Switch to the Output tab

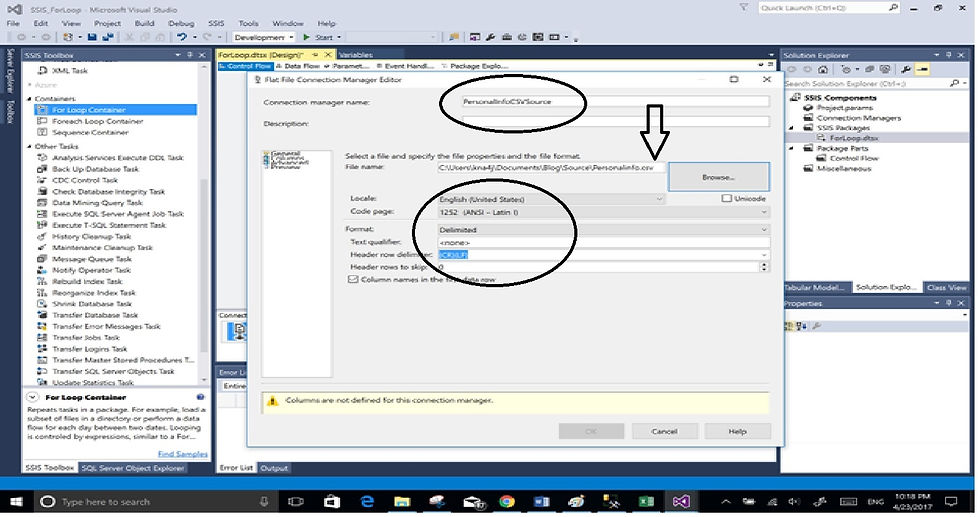pos(274,468)
